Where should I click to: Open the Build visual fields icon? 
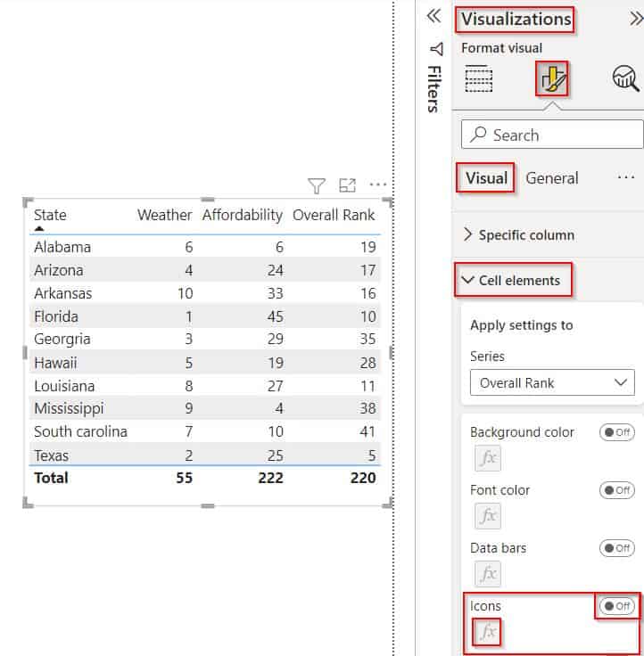479,78
